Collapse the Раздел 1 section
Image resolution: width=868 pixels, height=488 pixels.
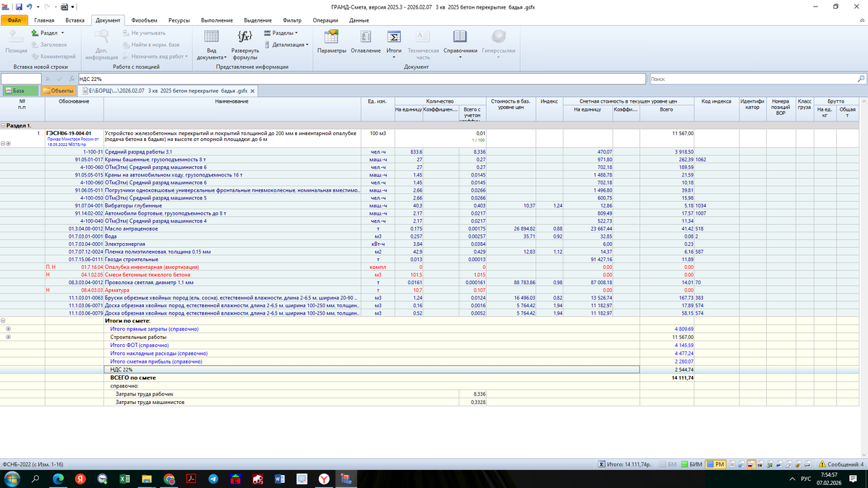pyautogui.click(x=3, y=126)
